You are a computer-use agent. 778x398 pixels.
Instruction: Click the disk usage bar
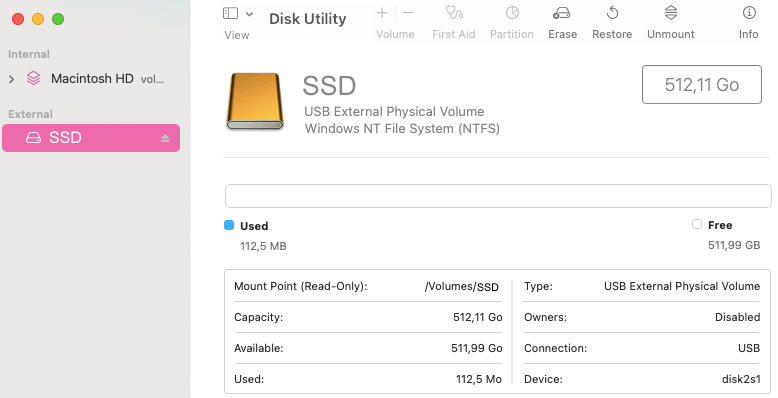click(x=498, y=196)
